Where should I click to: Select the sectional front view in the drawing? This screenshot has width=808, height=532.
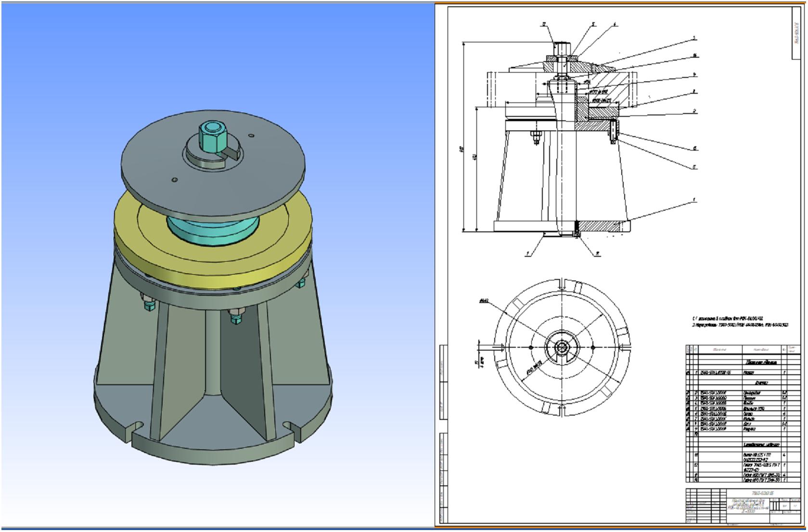(x=561, y=139)
